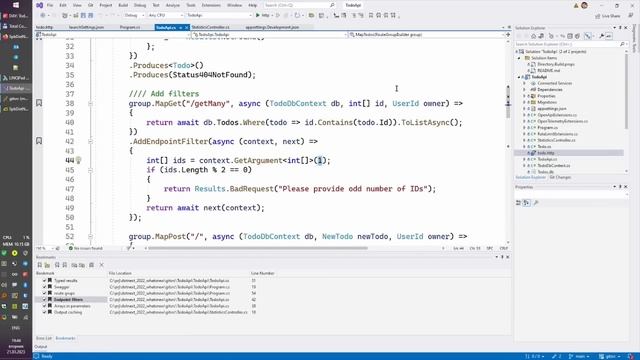Switch to the StatisticsController.cs tab
Image resolution: width=640 pixels, height=360 pixels.
tap(211, 27)
